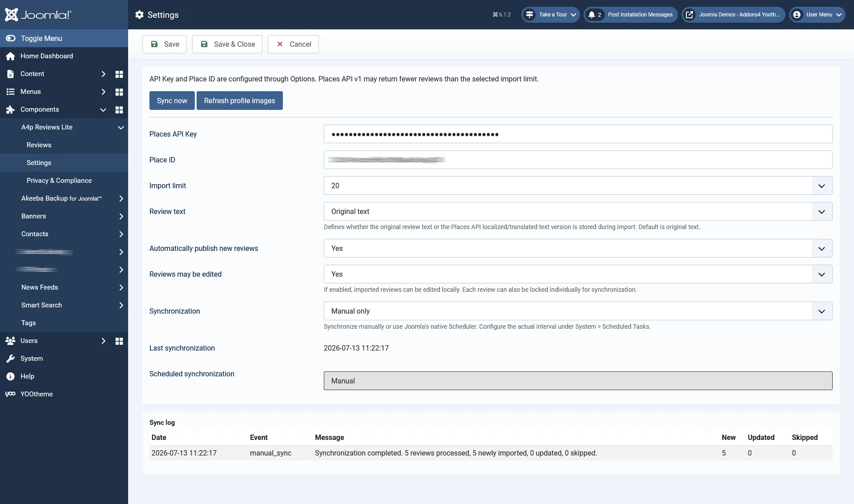Click the 'Synchronization completed' log message
854x504 pixels.
coord(456,453)
